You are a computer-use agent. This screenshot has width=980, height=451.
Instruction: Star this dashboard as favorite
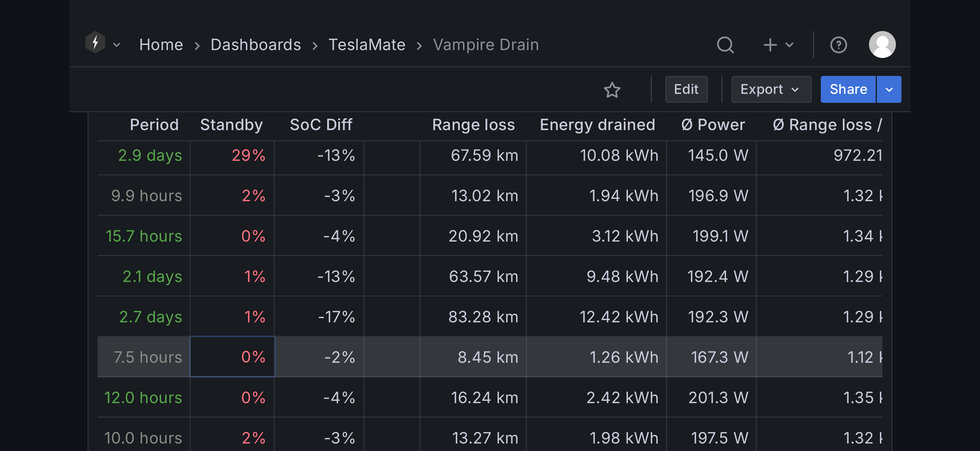[x=612, y=90]
